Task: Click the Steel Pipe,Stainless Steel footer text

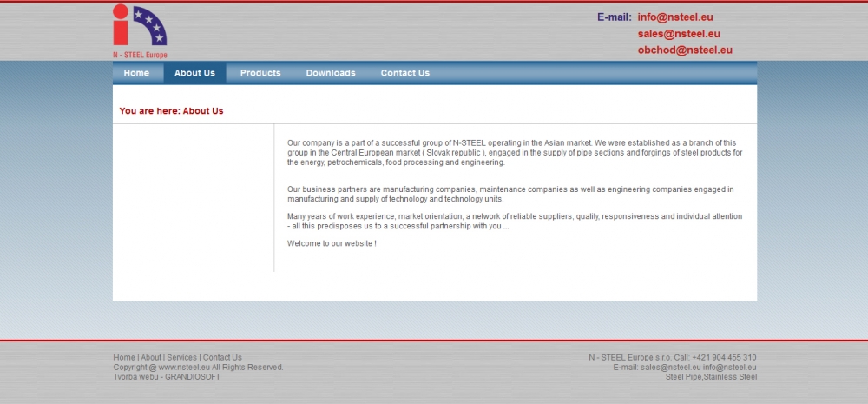Action: [x=711, y=377]
